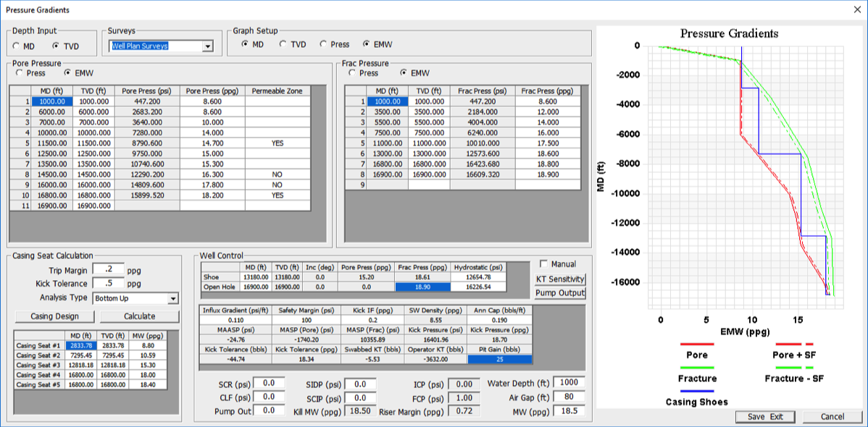Screen dimensions: 868x427
Task: Select TVD radio in Graph Setup
Action: pos(283,44)
